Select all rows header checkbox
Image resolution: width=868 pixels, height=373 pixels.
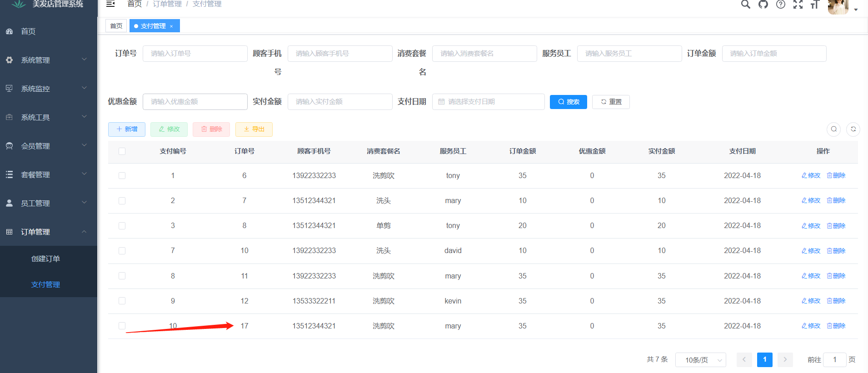point(122,151)
